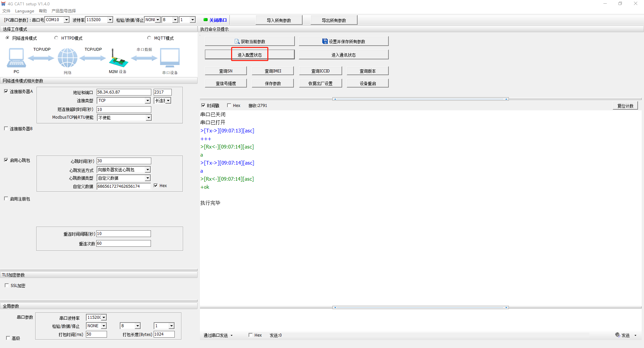The height and width of the screenshot is (348, 644).
Task: Click the server address input field
Action: tap(123, 92)
